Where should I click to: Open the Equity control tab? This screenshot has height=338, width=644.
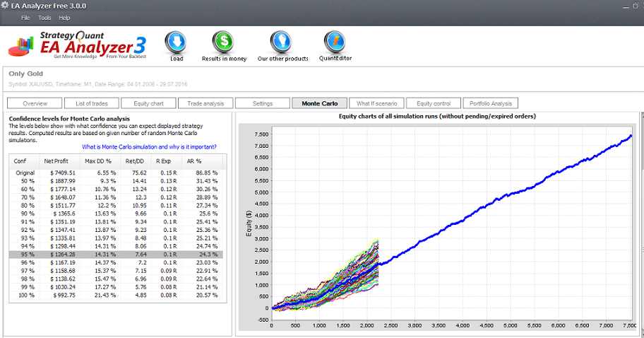coord(433,103)
